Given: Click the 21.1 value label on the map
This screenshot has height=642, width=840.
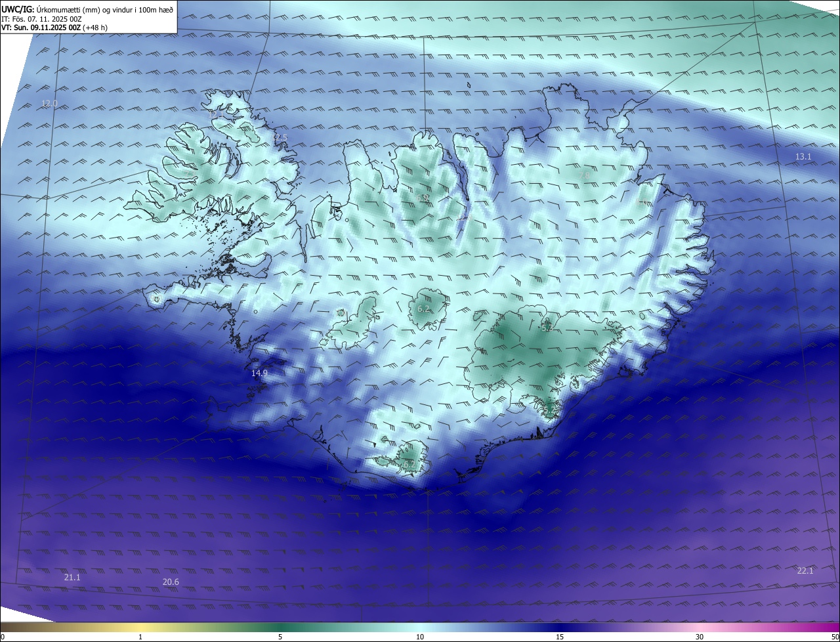Looking at the screenshot, I should pos(72,578).
